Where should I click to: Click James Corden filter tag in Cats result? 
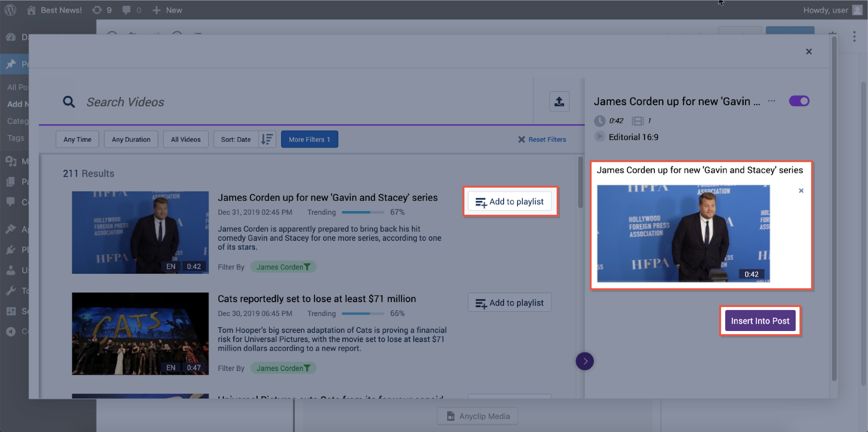pyautogui.click(x=283, y=368)
